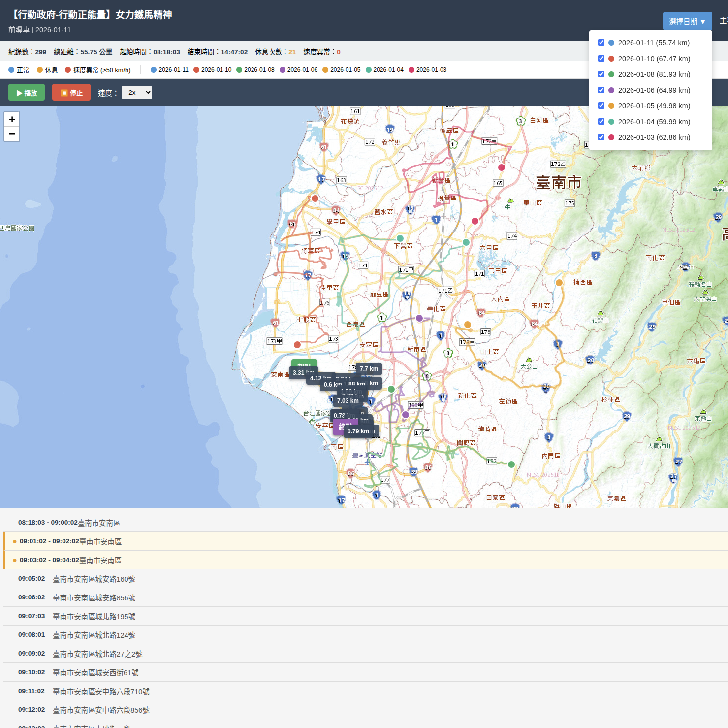Click the 7.7 km distance marker
This screenshot has width=728, height=728.
click(x=369, y=369)
